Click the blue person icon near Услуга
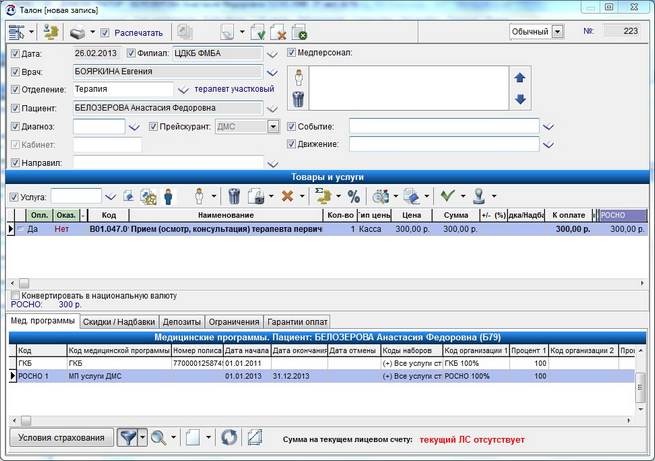Image resolution: width=655 pixels, height=461 pixels. tap(168, 196)
